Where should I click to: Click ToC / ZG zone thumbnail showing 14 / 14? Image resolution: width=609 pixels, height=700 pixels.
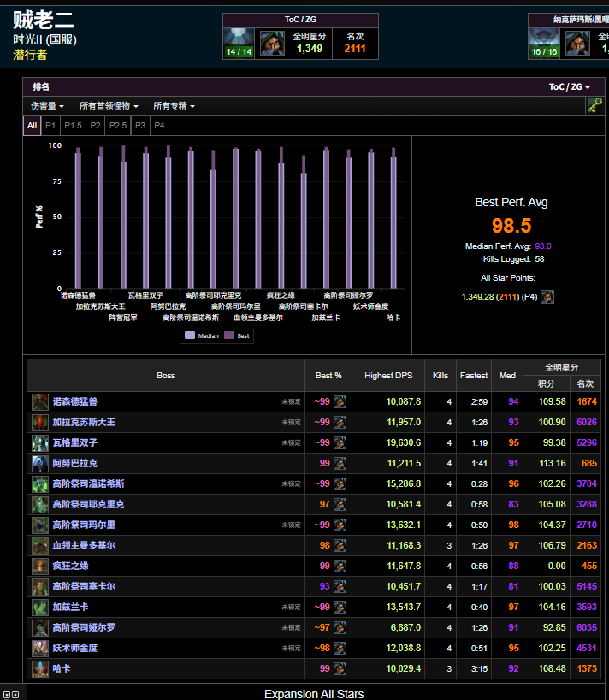[239, 44]
